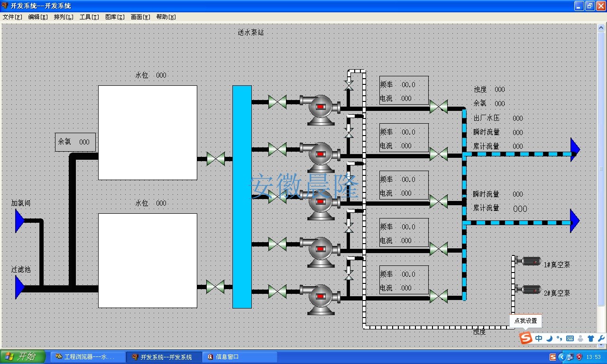Open the 工具[T] menu
The width and height of the screenshot is (607, 364).
[x=89, y=17]
